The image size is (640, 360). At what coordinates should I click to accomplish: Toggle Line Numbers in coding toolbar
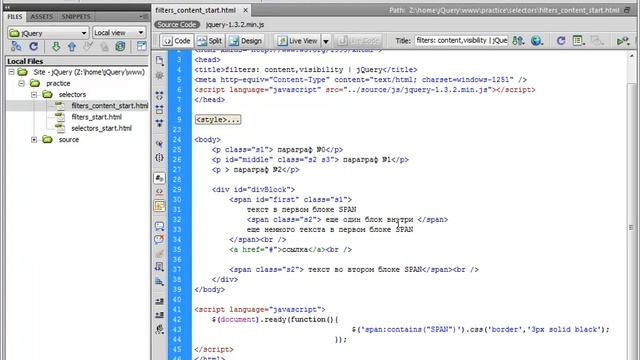click(160, 178)
